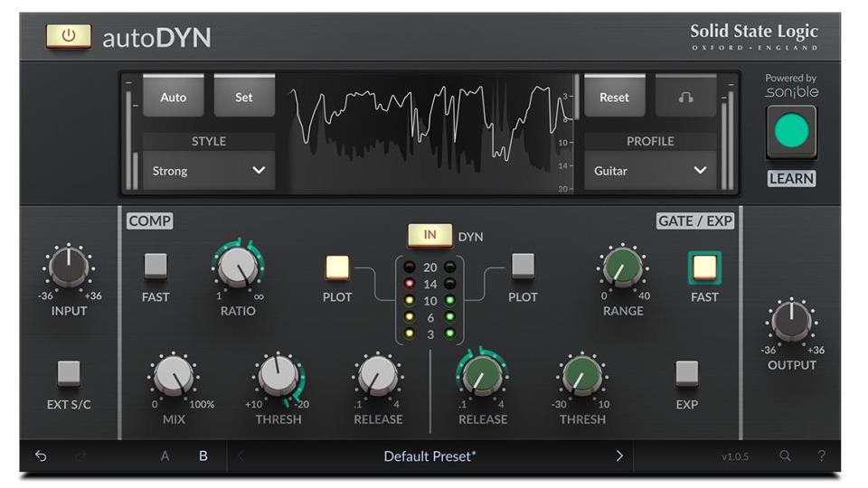Open the help question mark icon
The height and width of the screenshot is (488, 868).
[x=822, y=455]
